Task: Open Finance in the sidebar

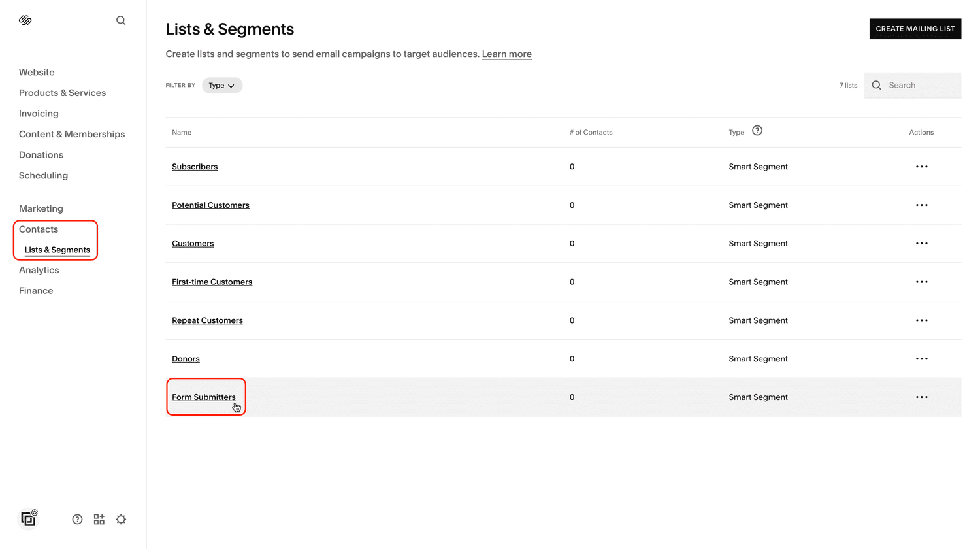Action: 36,291
